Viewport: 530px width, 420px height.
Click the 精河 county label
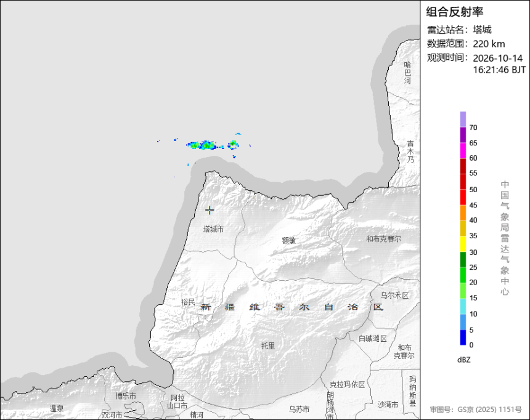pos(197,414)
